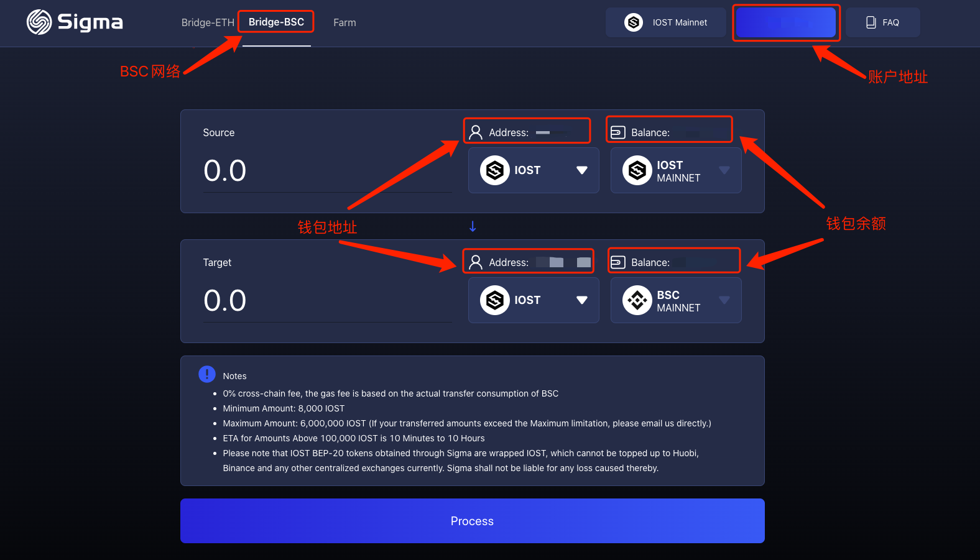Switch to the Bridge-BSC tab
The image size is (980, 560).
[276, 22]
